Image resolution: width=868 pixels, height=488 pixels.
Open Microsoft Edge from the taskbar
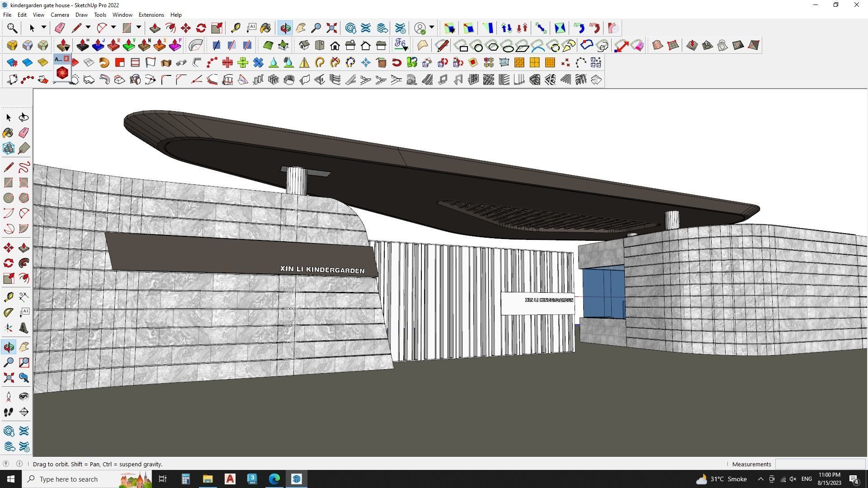(274, 479)
